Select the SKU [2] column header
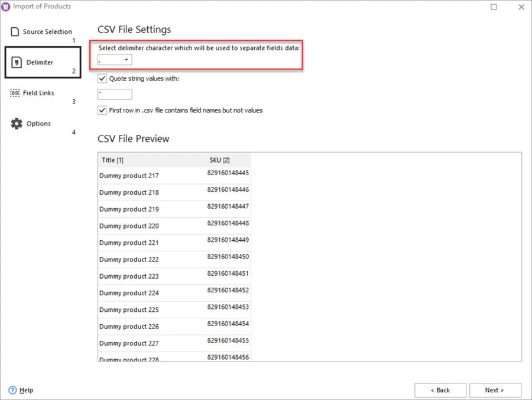This screenshot has height=400, width=532. [x=219, y=160]
